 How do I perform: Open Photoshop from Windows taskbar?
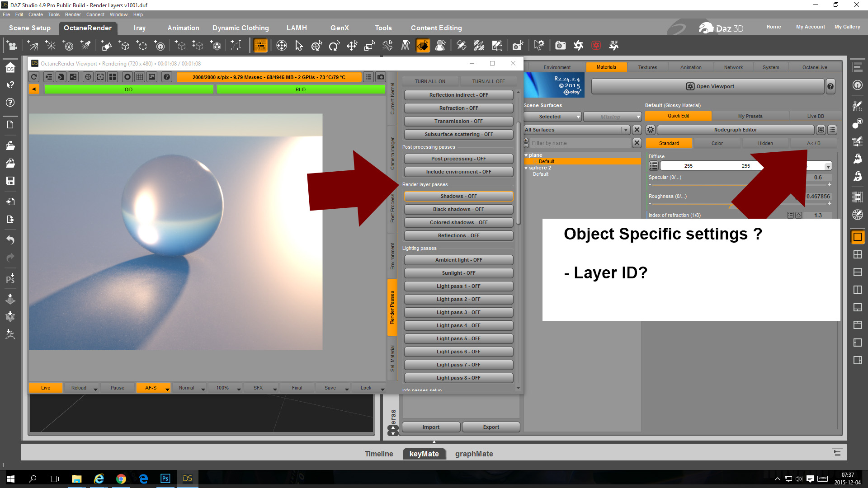click(x=165, y=479)
